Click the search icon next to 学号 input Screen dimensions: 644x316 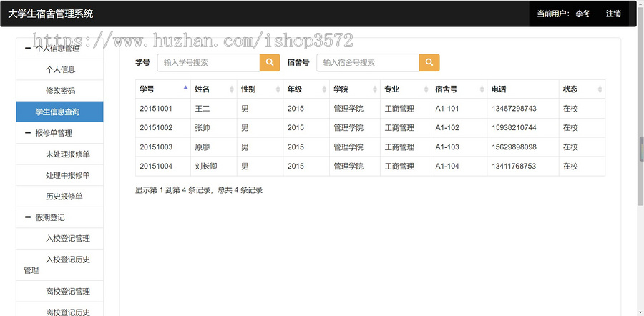point(270,62)
